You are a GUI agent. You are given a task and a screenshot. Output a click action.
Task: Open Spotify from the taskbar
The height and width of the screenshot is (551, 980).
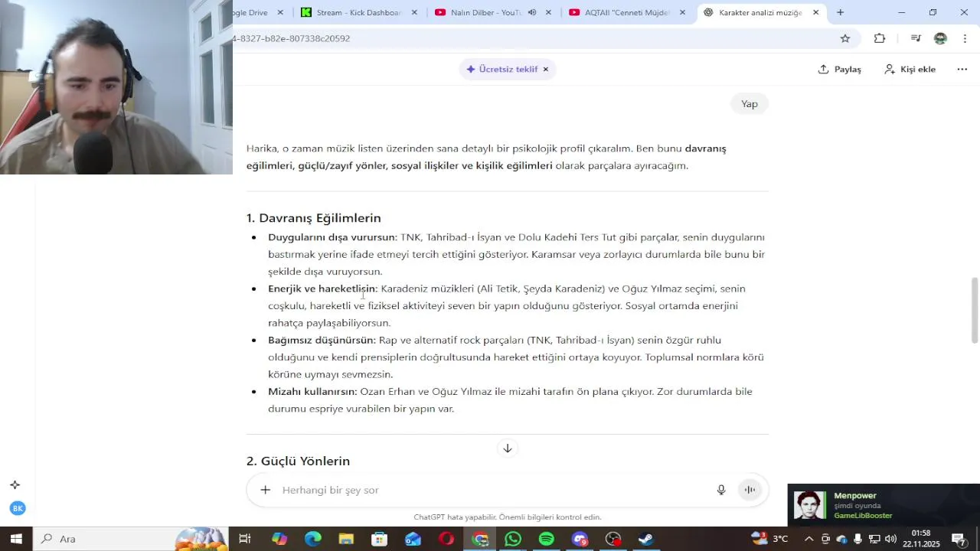(x=547, y=539)
